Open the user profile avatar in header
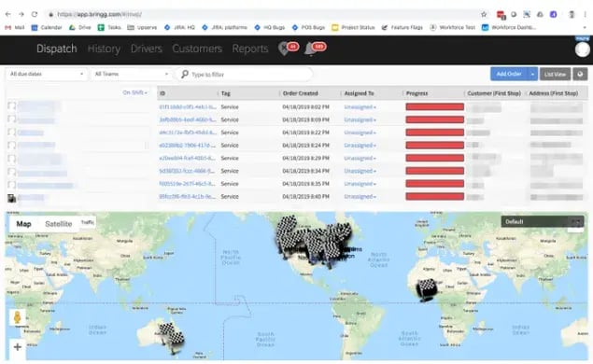The height and width of the screenshot is (364, 593). [582, 49]
